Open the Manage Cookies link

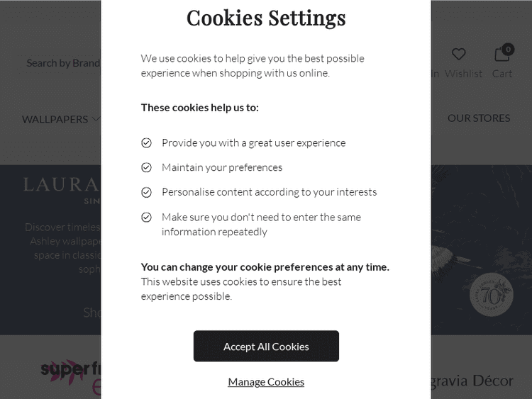pyautogui.click(x=266, y=382)
